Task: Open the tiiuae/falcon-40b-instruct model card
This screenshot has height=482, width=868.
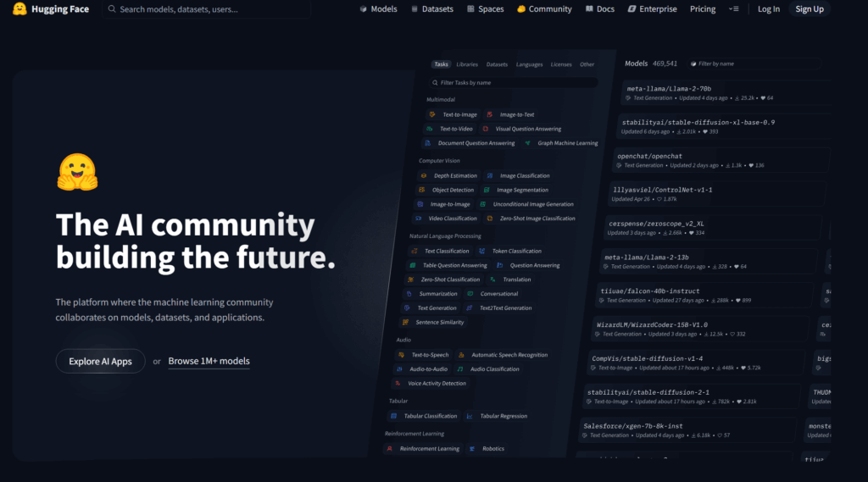Action: click(704, 295)
